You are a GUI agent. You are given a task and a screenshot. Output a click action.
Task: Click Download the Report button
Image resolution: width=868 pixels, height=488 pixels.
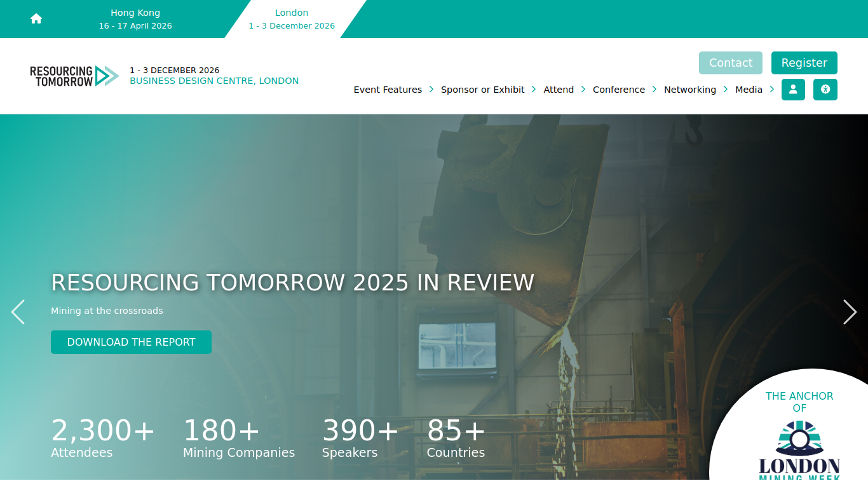click(131, 342)
